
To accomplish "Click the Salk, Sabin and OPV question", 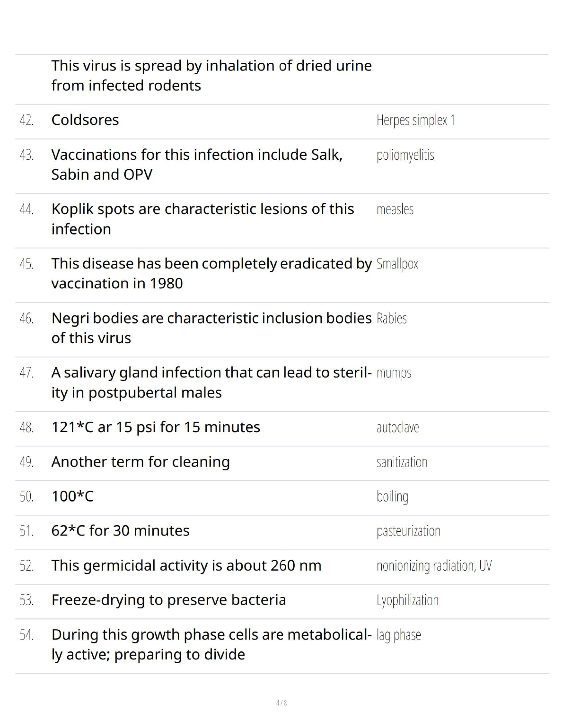I will [196, 165].
